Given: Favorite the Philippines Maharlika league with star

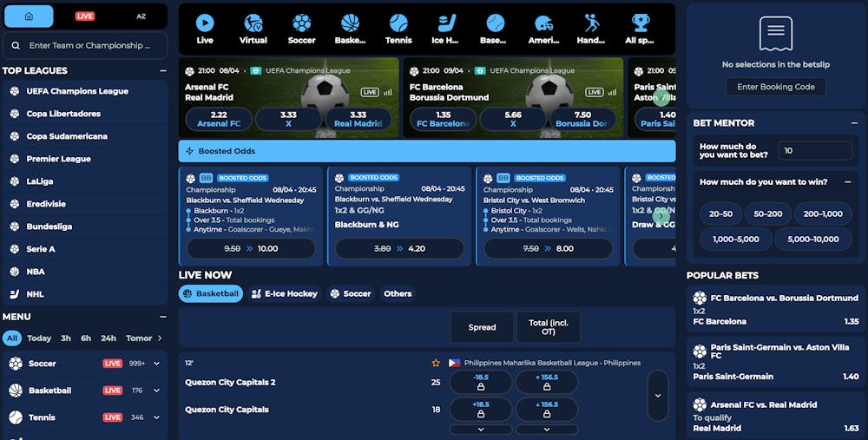Looking at the screenshot, I should (436, 363).
